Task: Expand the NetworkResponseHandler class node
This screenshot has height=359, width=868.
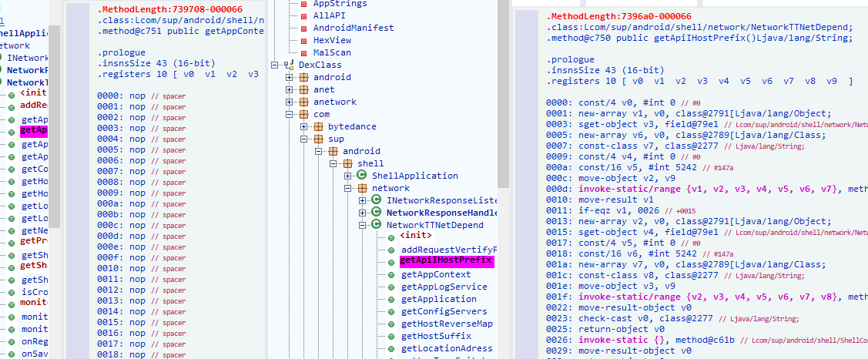Action: pos(363,213)
